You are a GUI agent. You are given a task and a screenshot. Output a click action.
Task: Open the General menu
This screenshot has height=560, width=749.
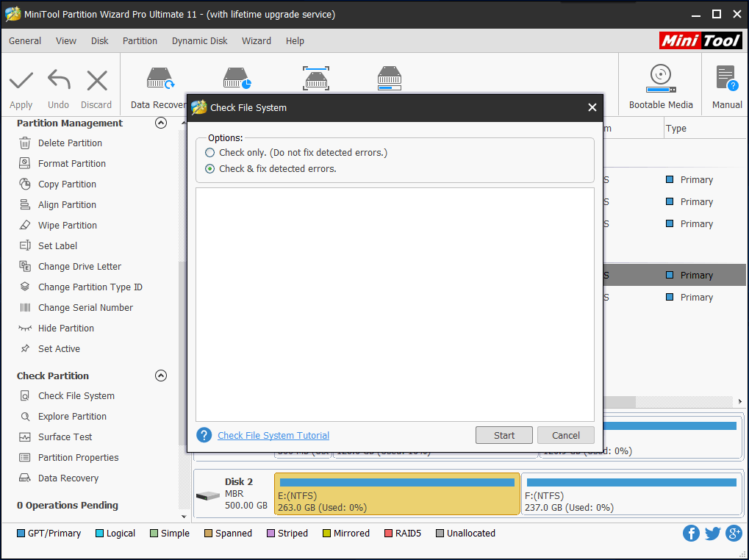coord(25,41)
